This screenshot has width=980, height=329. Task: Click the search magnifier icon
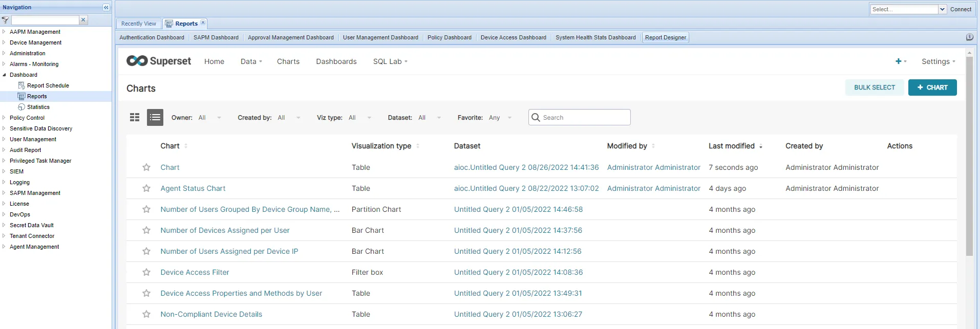pyautogui.click(x=536, y=117)
